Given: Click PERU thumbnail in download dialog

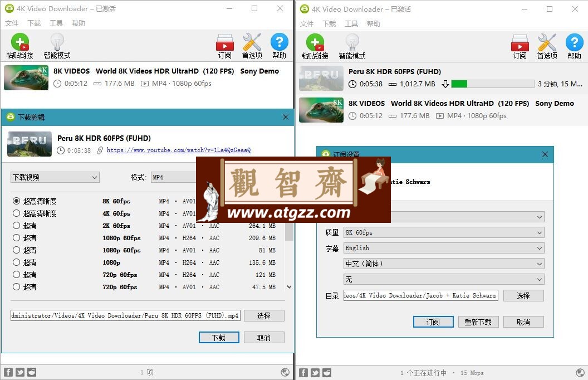Looking at the screenshot, I should point(30,144).
